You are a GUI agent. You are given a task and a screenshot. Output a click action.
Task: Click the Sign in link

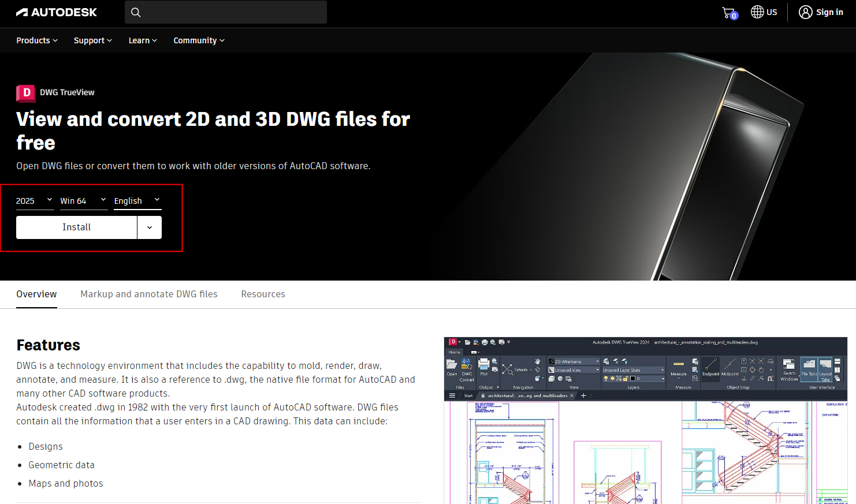829,12
